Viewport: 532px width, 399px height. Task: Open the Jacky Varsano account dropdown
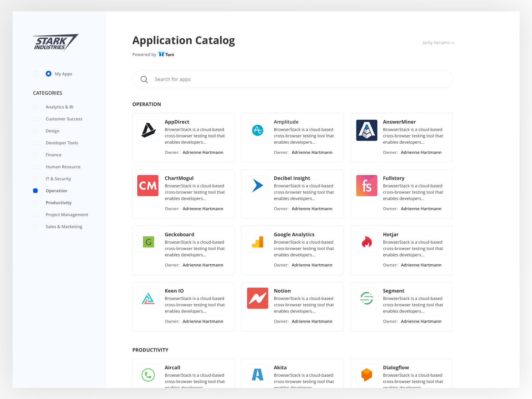[x=438, y=43]
